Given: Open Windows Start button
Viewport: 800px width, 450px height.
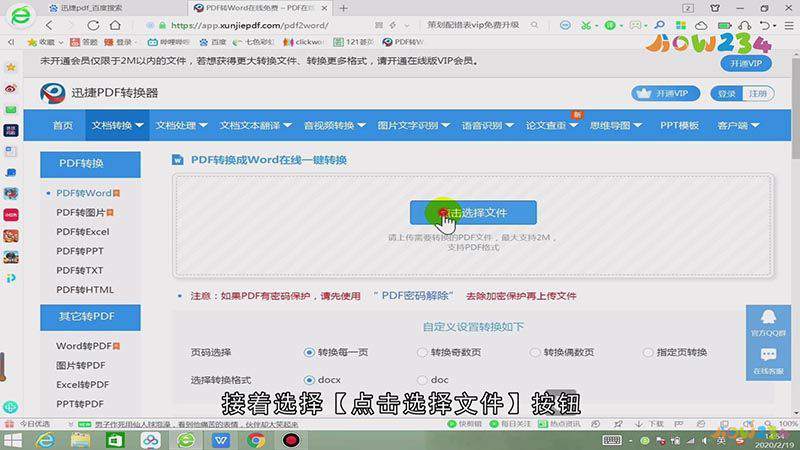Looking at the screenshot, I should click(13, 440).
